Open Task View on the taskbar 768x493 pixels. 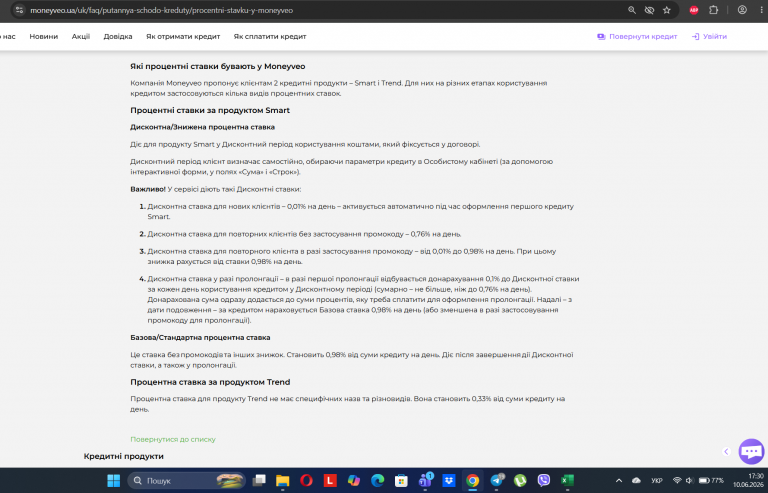[x=259, y=481]
